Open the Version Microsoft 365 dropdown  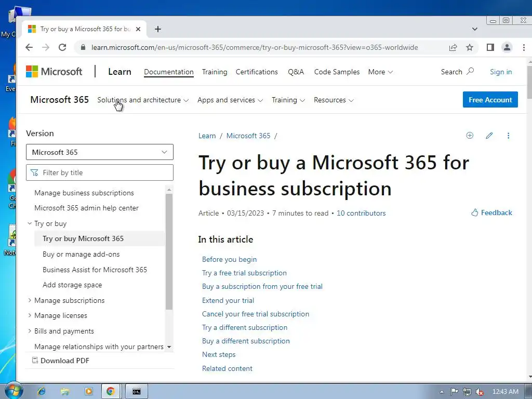pos(100,152)
